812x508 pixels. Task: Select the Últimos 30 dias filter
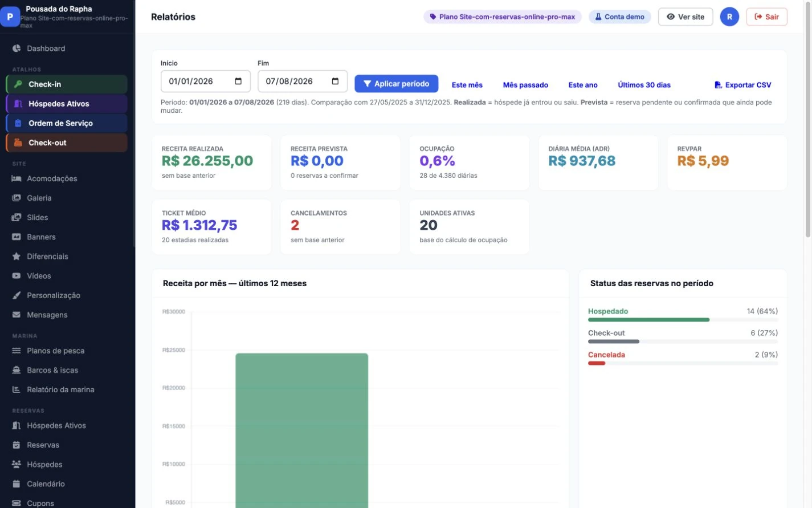[644, 85]
